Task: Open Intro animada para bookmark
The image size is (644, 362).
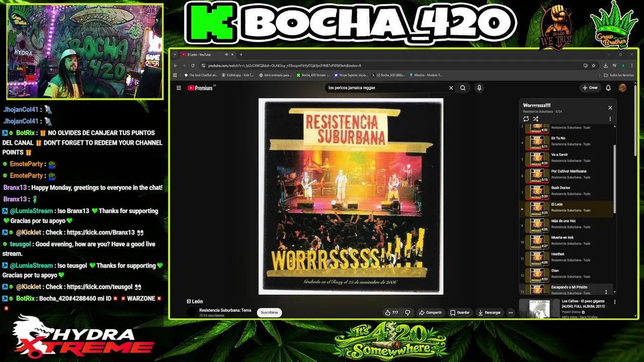Action: 275,75
